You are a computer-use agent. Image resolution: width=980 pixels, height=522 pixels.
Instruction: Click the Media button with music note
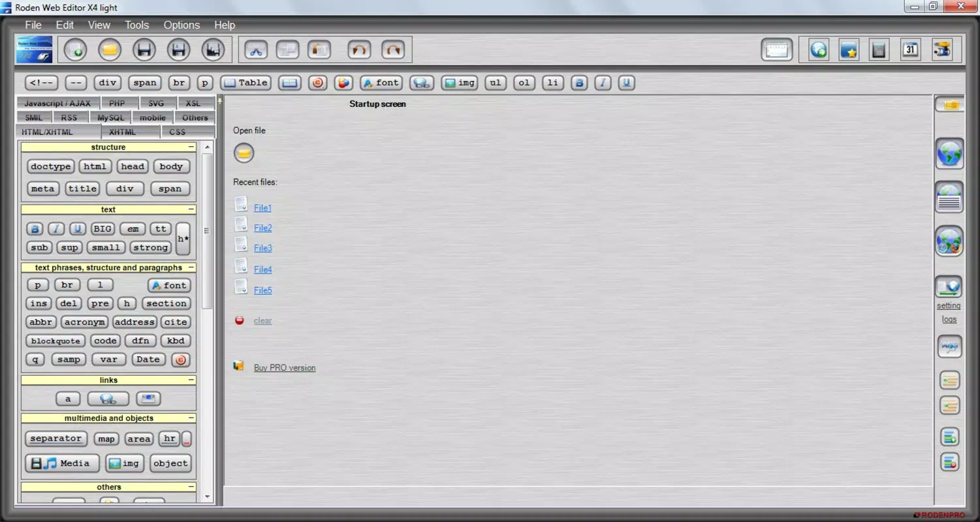click(x=63, y=463)
